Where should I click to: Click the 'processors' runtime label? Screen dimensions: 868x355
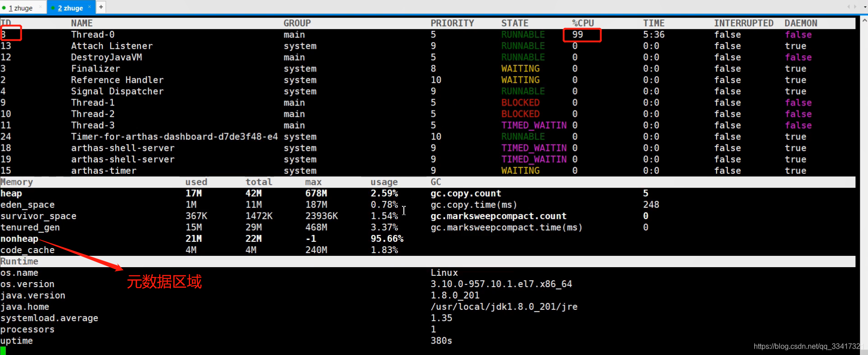tap(27, 329)
